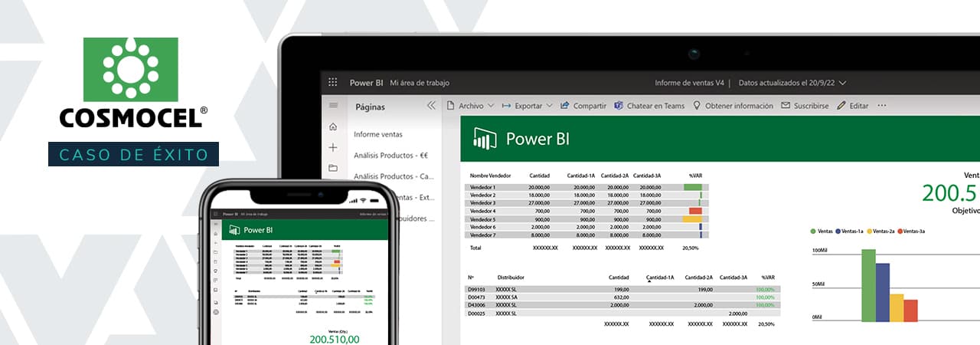Viewport: 980px width, 345px height.
Task: Open the Datos actualizados dropdown chevron
Action: point(843,83)
